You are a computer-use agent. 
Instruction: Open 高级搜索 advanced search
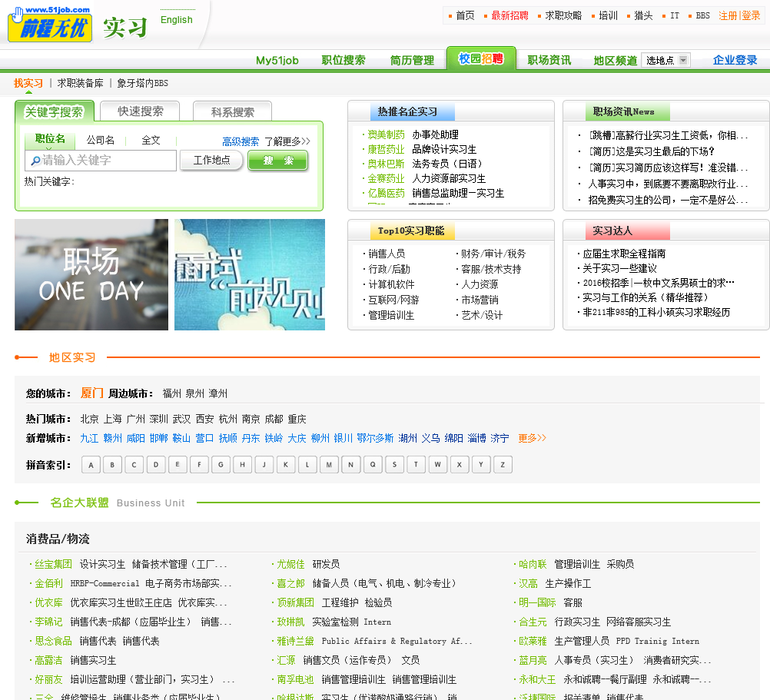tap(241, 142)
